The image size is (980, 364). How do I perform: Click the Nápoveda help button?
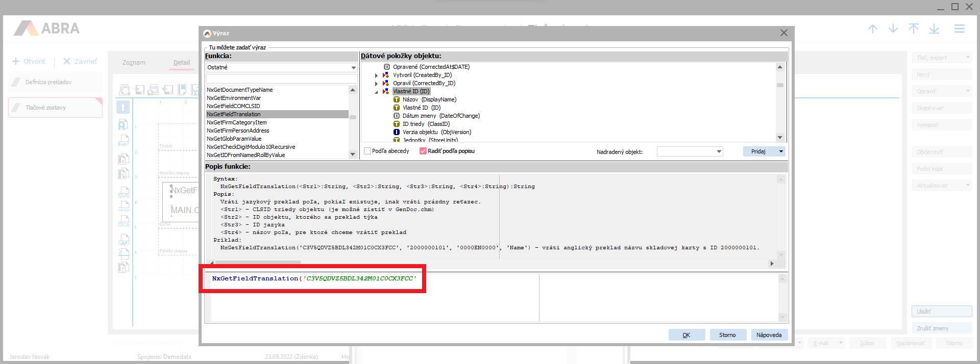pos(769,335)
